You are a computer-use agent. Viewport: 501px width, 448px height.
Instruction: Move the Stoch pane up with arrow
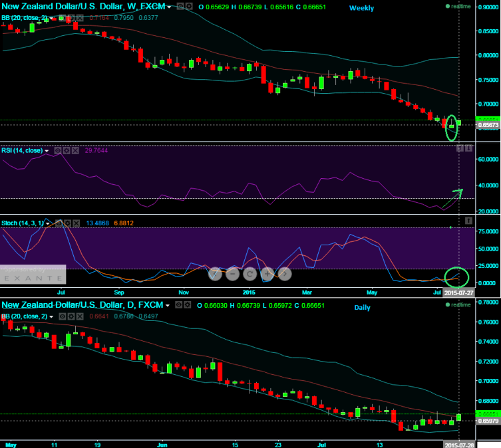pyautogui.click(x=469, y=220)
